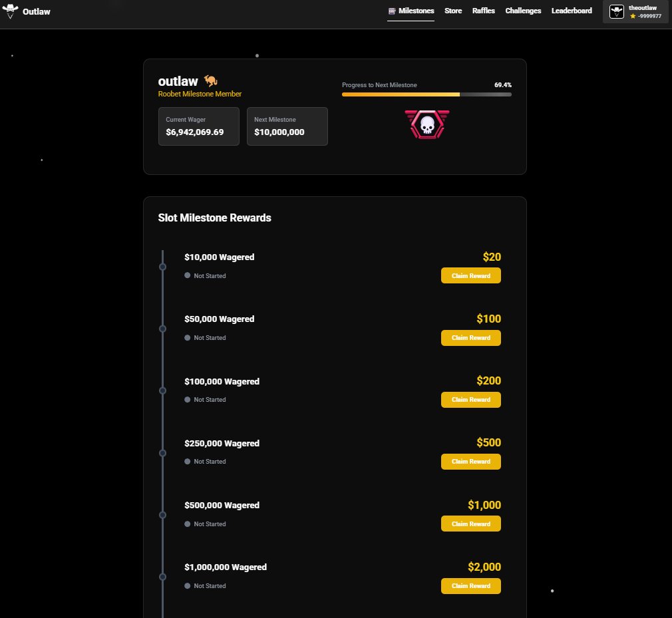Click status dot under $100,000 Wagered

pyautogui.click(x=187, y=399)
